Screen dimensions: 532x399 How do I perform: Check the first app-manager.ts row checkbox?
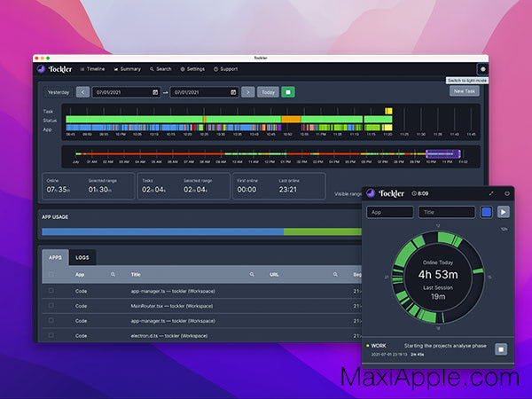coord(51,291)
